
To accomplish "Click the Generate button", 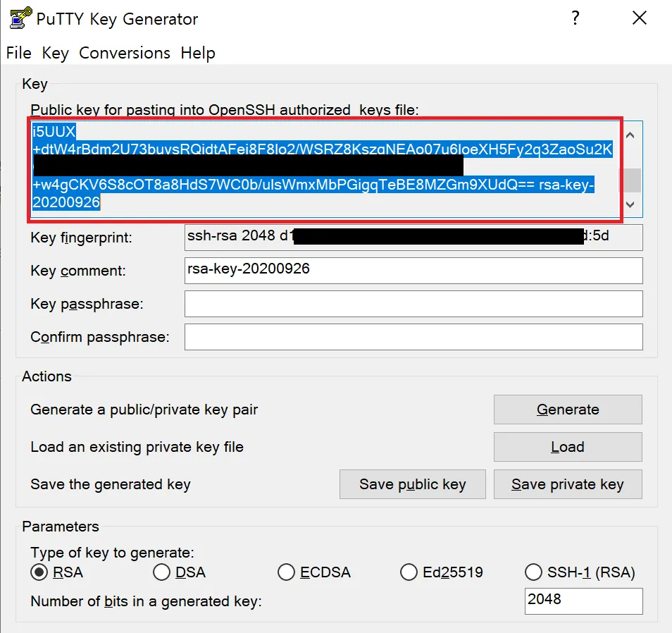I will [568, 410].
